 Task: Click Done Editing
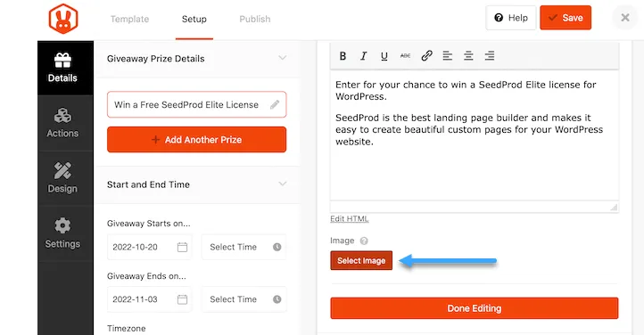(x=475, y=308)
